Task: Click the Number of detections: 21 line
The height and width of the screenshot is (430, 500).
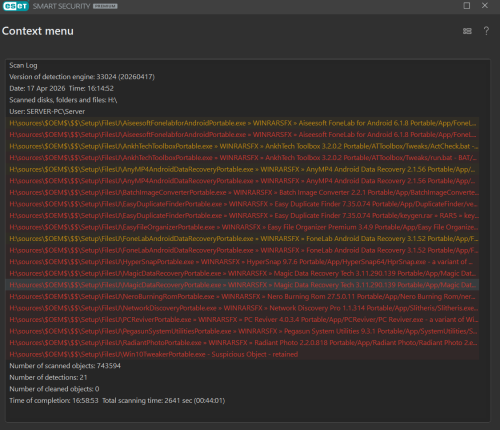Action: [x=48, y=377]
